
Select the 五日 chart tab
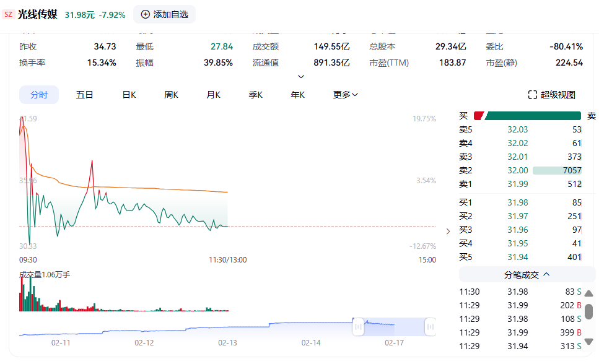[84, 95]
